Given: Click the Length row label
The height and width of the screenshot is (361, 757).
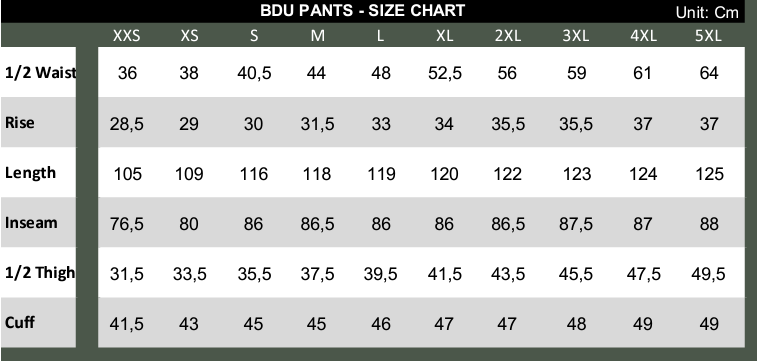Looking at the screenshot, I should coord(30,173).
